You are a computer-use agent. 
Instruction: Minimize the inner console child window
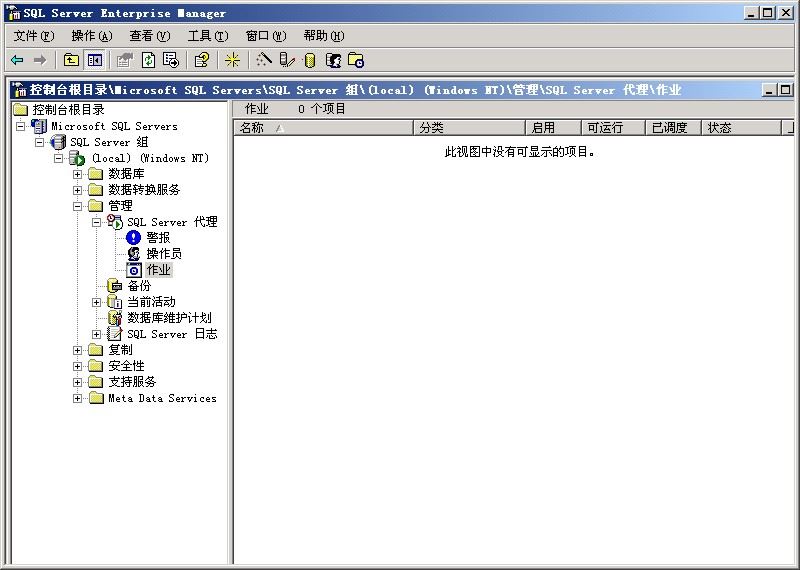769,90
